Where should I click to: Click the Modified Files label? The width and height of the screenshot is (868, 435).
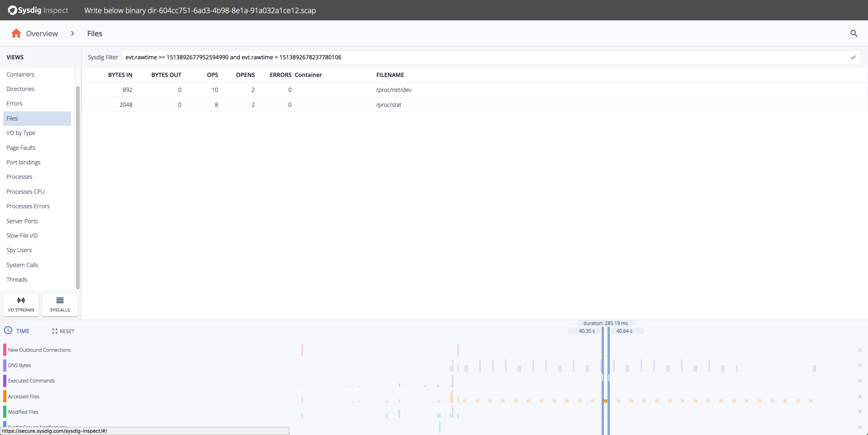(x=23, y=411)
